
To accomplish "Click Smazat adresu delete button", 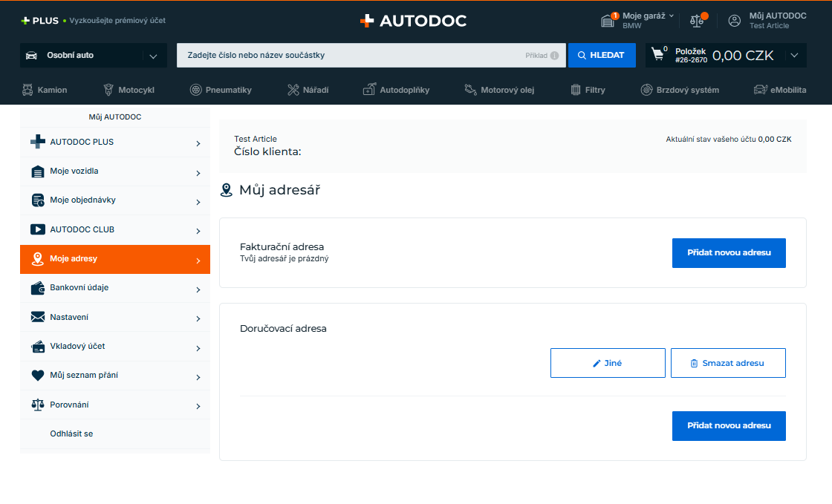I will point(727,363).
